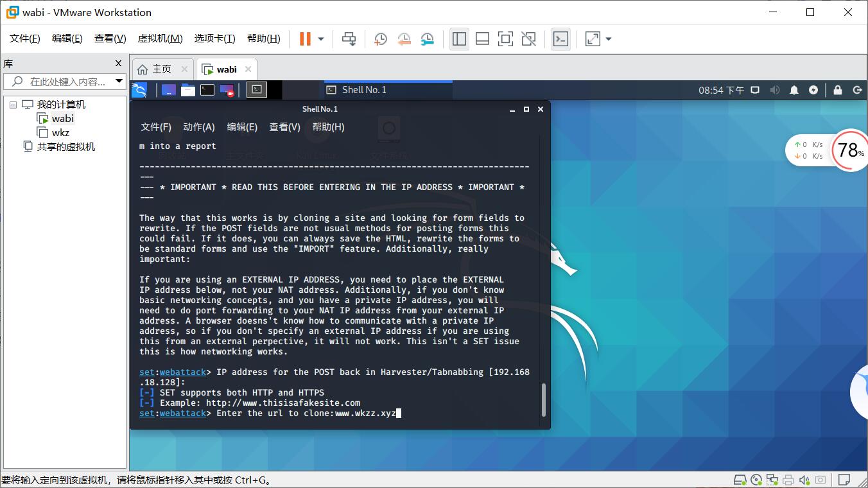
Task: Open the 编辑(E) menu in VMware
Action: 67,39
